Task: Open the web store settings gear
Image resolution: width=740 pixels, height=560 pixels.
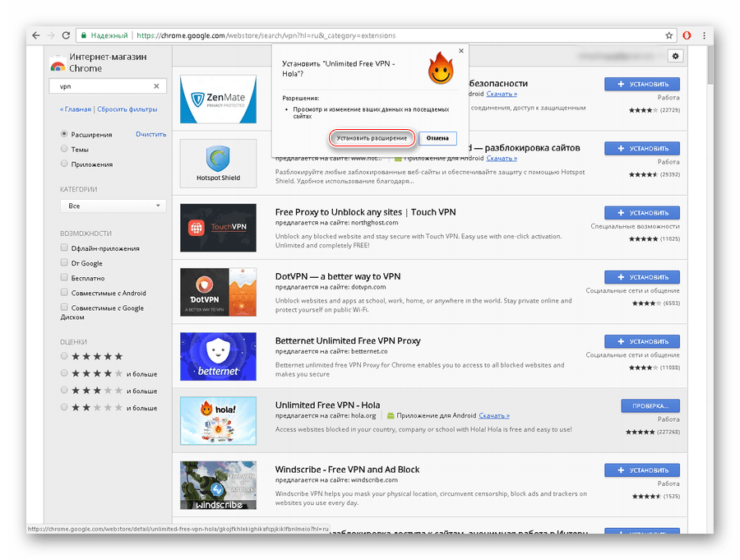Action: tap(675, 56)
